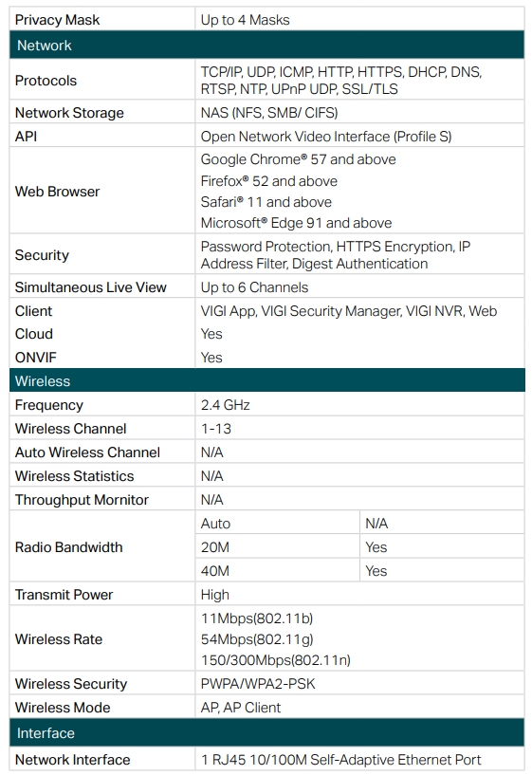532x775 pixels.
Task: Click the Protocols list text
Action: pos(340,80)
